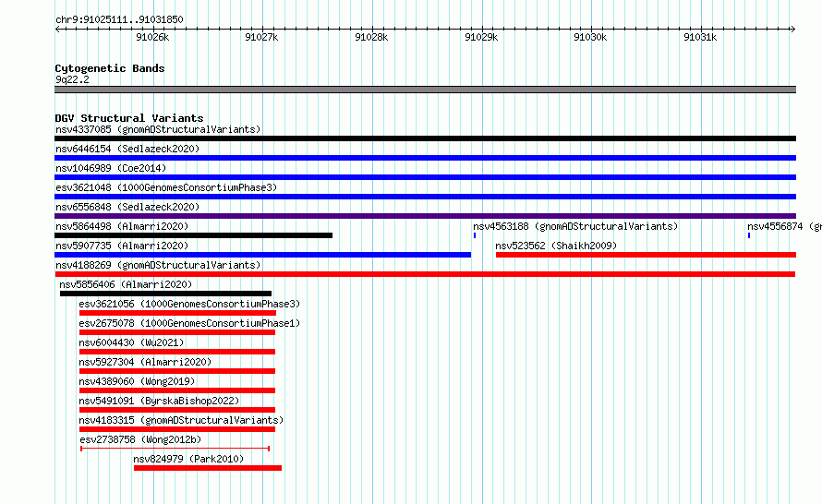The width and height of the screenshot is (822, 504).
Task: Click the 91029k ruler tick label
Action: click(481, 37)
